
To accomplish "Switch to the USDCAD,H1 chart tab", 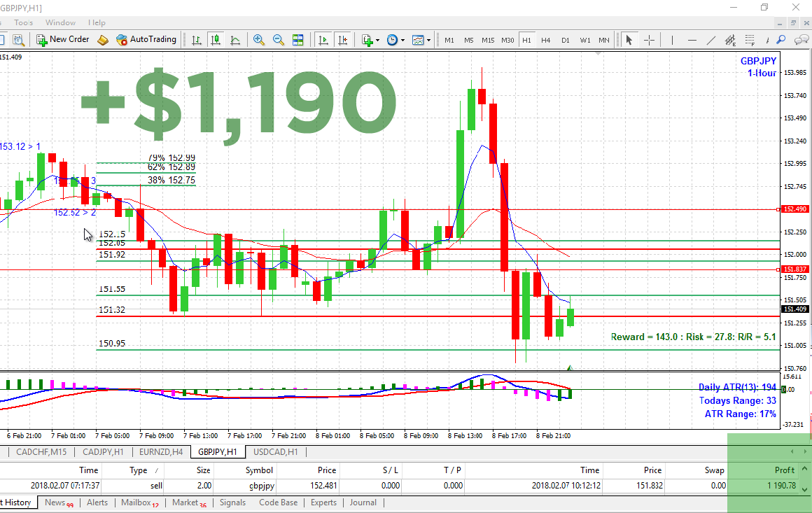I will point(276,452).
